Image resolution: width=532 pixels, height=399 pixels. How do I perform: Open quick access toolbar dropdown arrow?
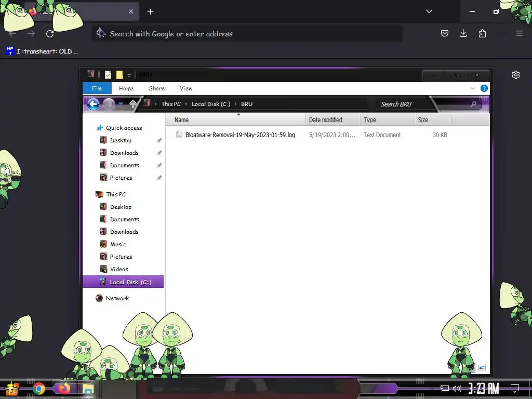click(129, 75)
